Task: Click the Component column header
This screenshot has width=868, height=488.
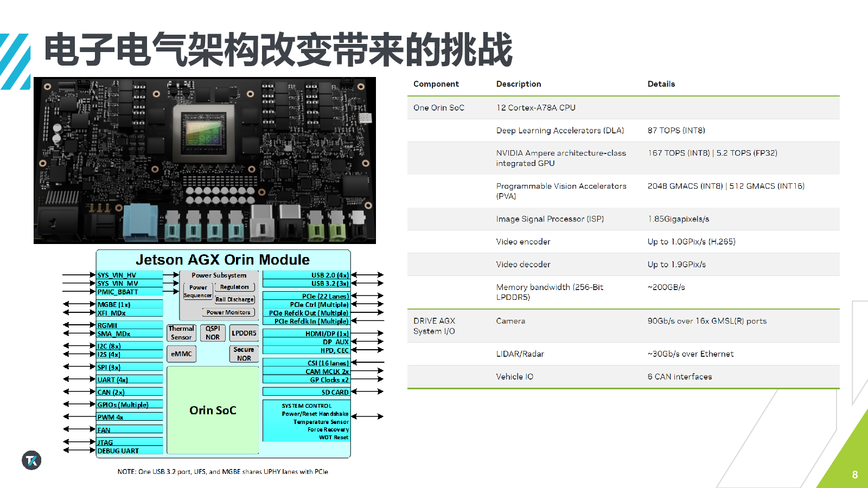Action: [436, 84]
